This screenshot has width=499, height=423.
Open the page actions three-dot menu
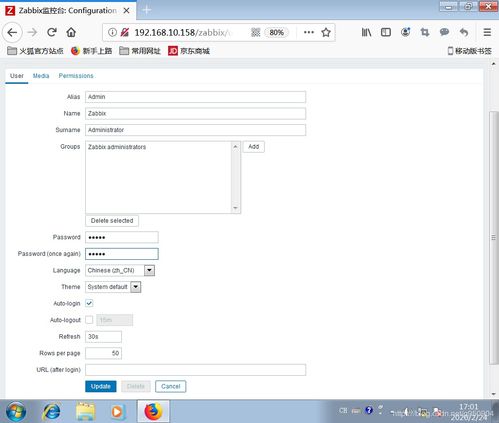(x=309, y=32)
